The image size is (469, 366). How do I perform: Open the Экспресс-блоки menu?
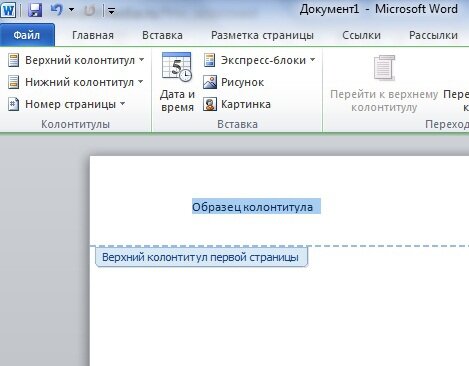pyautogui.click(x=259, y=60)
